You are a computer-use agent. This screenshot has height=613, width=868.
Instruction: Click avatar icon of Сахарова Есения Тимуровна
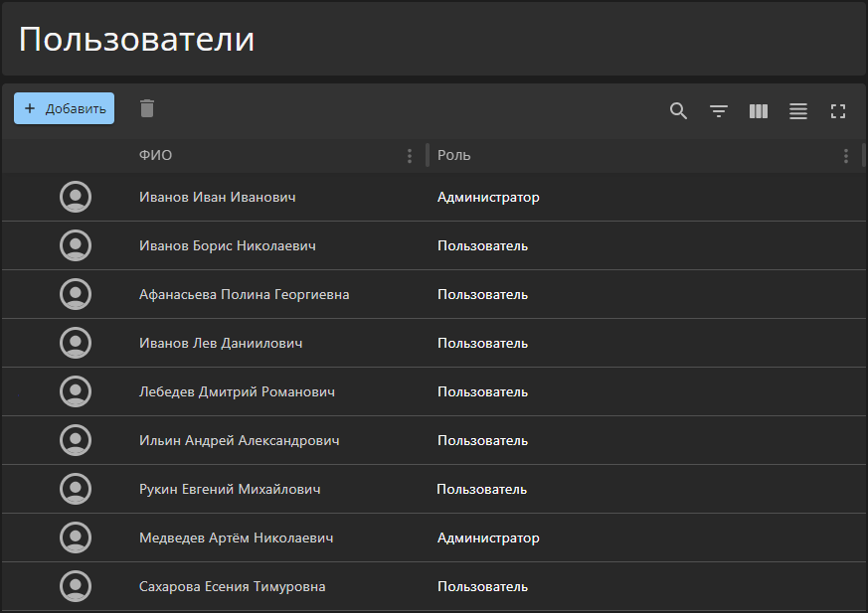pyautogui.click(x=76, y=586)
